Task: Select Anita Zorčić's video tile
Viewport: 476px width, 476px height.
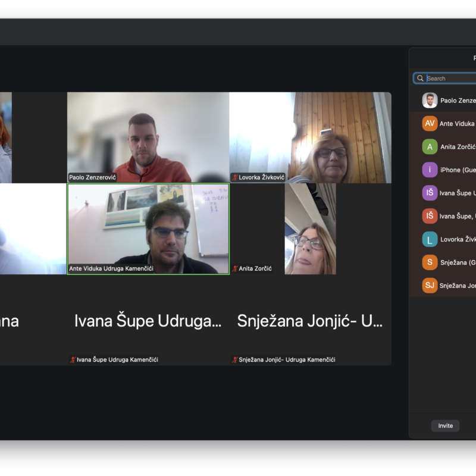Action: tap(310, 228)
